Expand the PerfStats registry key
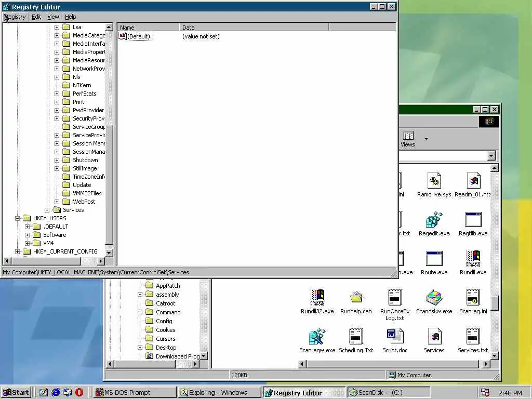 (x=57, y=94)
